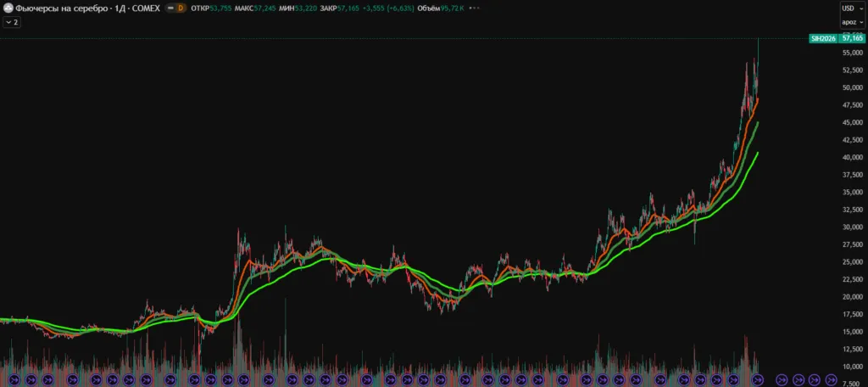Click the silver futures symbol logo icon
This screenshot has width=868, height=387.
click(x=8, y=8)
